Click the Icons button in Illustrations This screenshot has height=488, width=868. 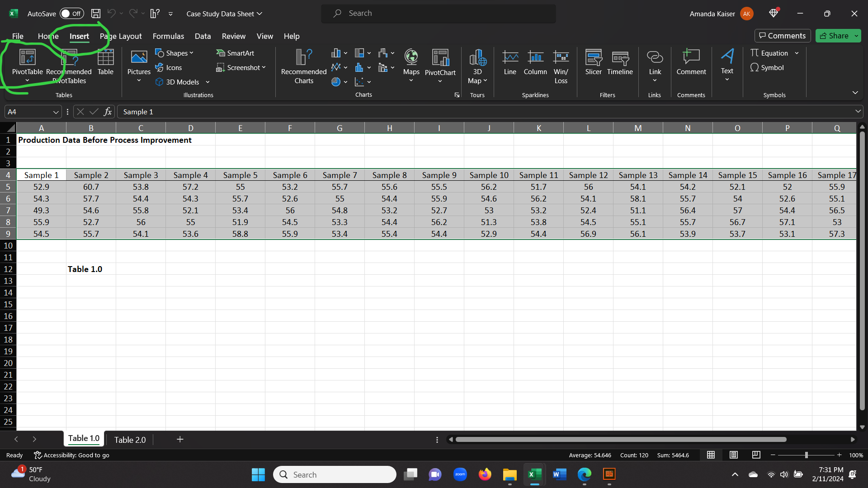tap(169, 68)
